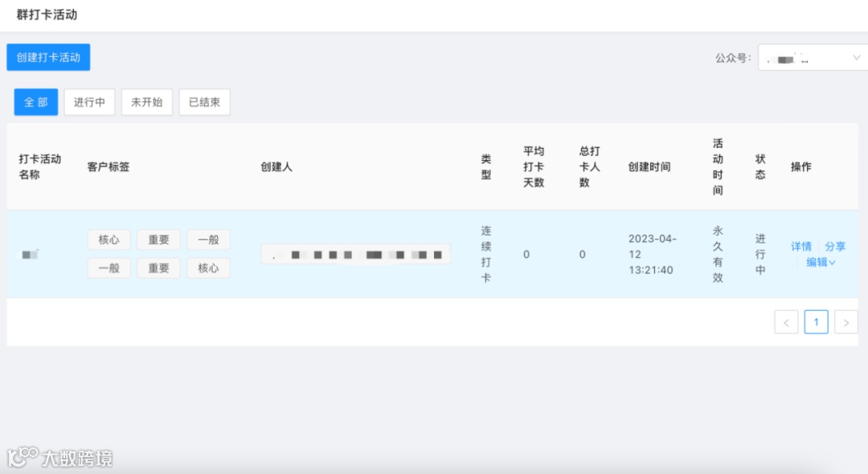The width and height of the screenshot is (868, 474).
Task: Click the 平均打卡天数 column header
Action: pos(534,167)
